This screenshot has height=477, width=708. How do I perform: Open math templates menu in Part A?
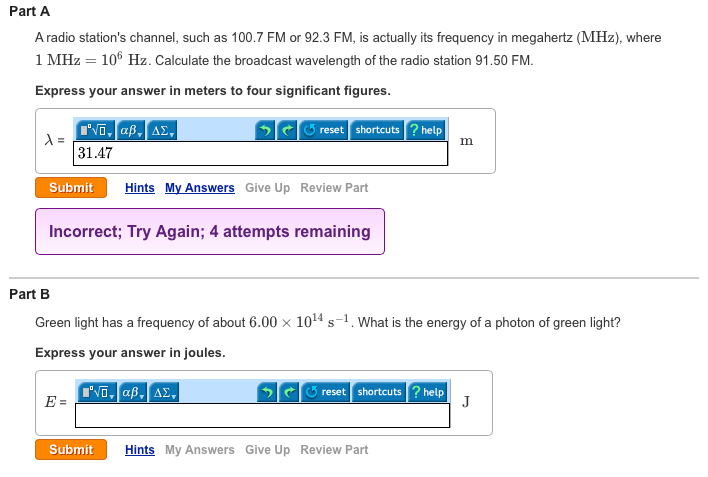point(95,130)
